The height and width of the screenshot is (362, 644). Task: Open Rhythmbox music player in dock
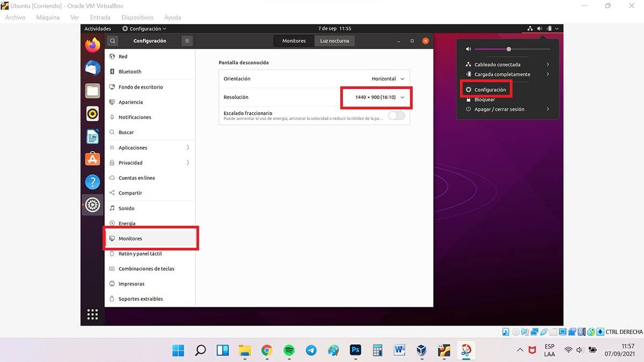tap(92, 114)
